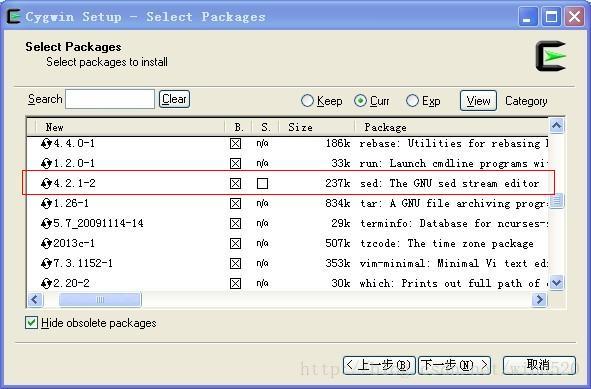Click the next button 下一步(N)

pos(455,365)
